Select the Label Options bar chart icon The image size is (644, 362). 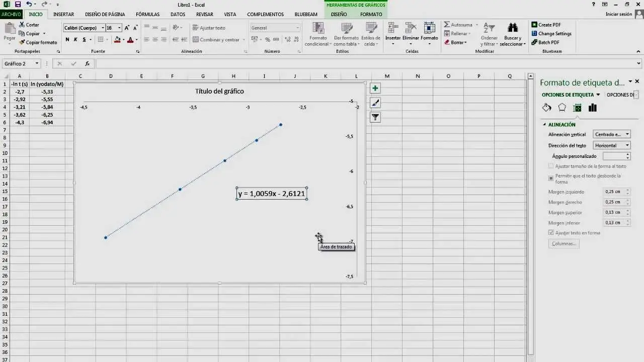click(593, 108)
